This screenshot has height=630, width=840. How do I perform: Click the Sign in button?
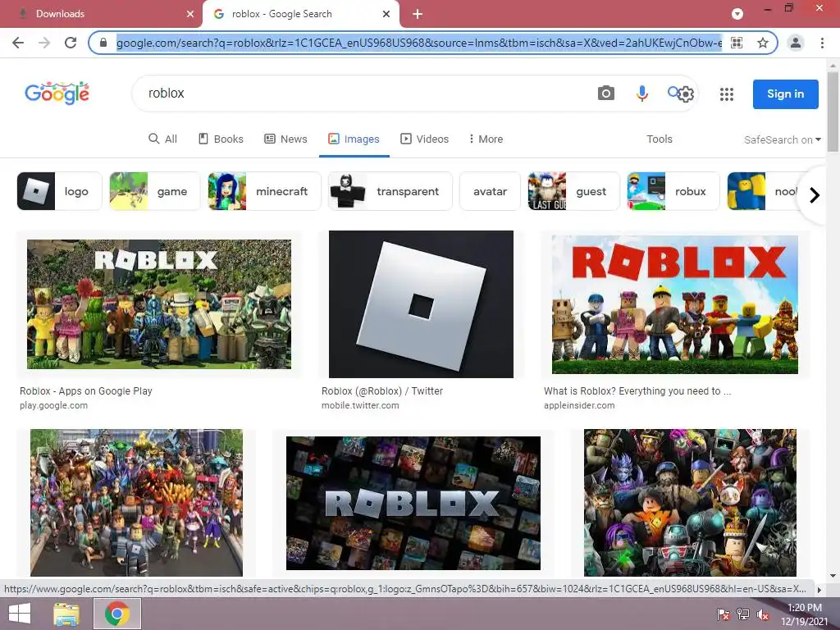[x=785, y=94]
